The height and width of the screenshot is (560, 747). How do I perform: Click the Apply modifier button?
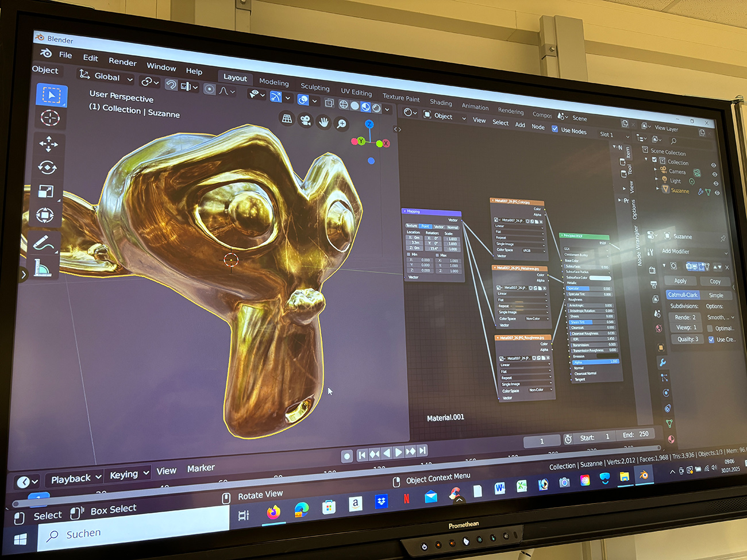680,281
